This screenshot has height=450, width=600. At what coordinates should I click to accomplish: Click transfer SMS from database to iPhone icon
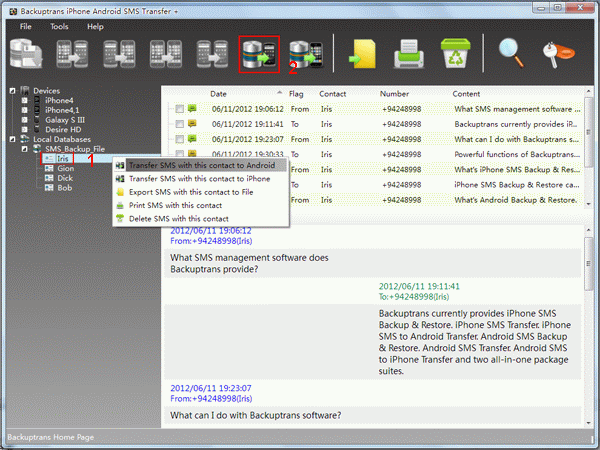pos(306,54)
